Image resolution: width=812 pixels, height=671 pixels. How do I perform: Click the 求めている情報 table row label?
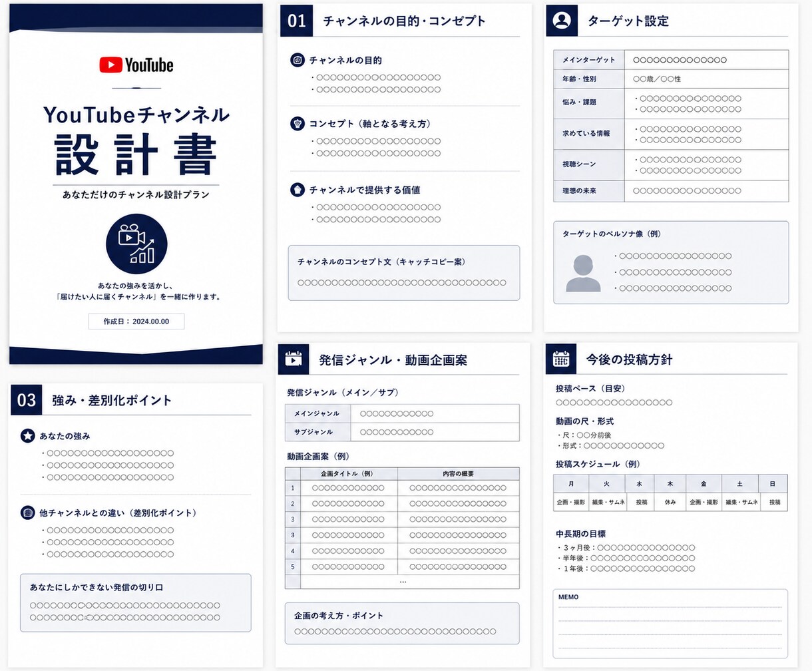pyautogui.click(x=589, y=134)
